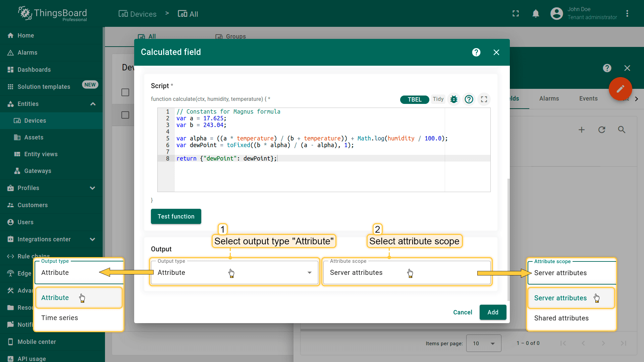Image resolution: width=644 pixels, height=362 pixels.
Task: Toggle the TBEL script language button
Action: 414,100
